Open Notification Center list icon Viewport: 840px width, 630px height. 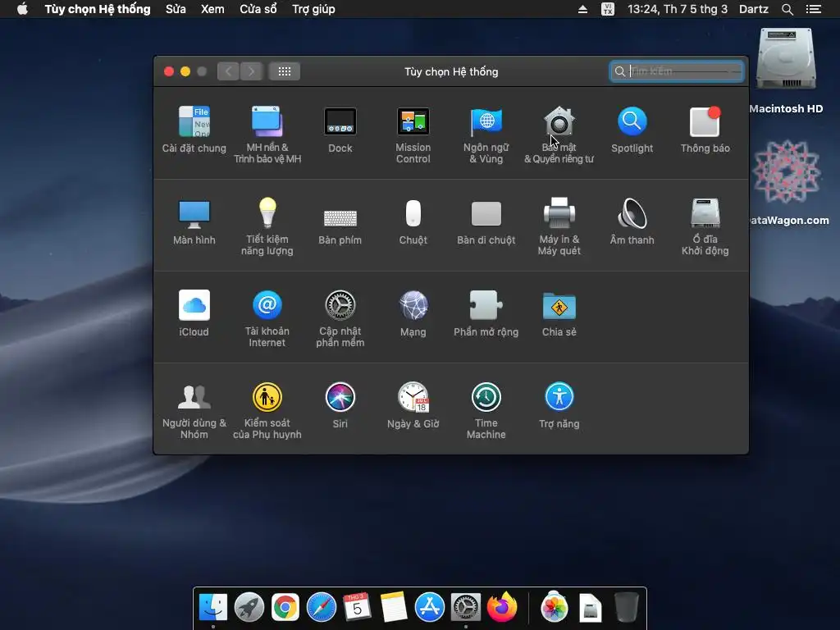pos(813,9)
